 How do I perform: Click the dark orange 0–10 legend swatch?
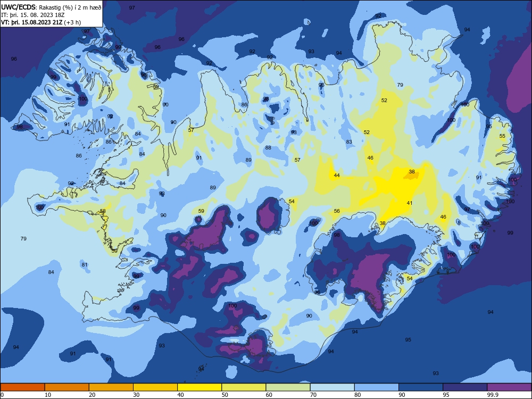22,387
